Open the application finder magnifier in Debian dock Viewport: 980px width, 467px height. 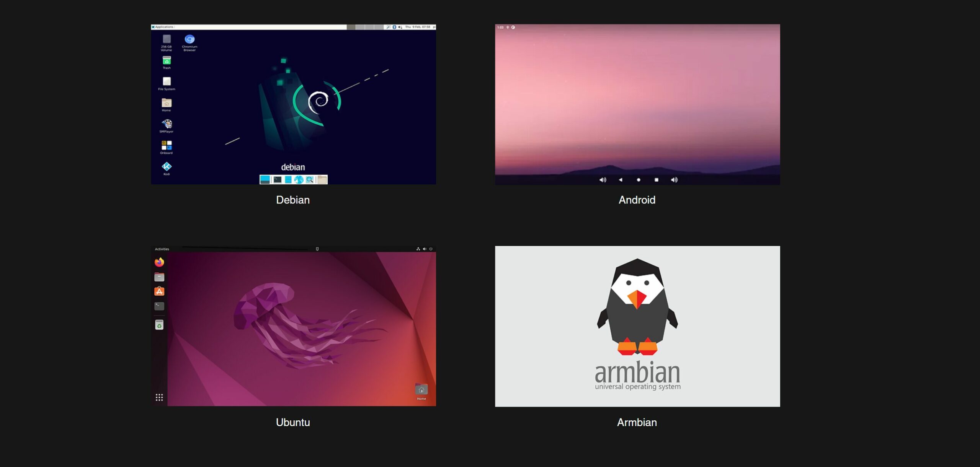(310, 180)
